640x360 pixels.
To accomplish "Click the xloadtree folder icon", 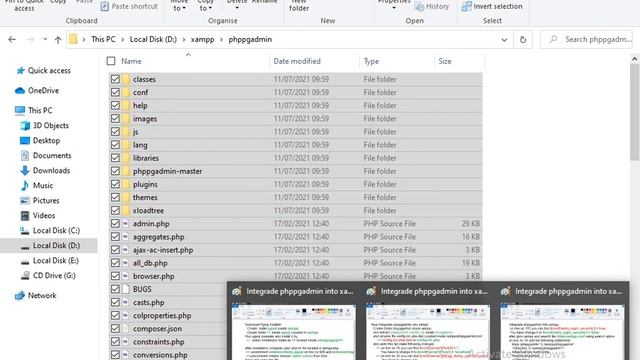I will pyautogui.click(x=126, y=210).
